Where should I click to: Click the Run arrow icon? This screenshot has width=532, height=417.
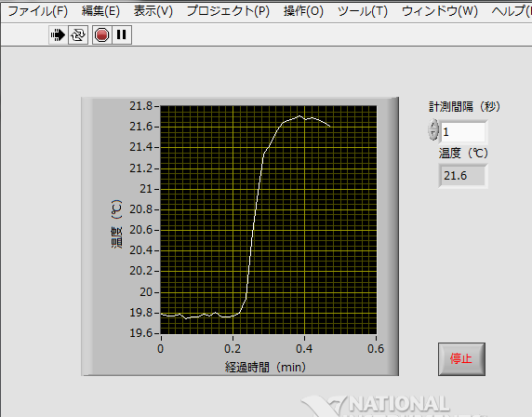[x=58, y=34]
